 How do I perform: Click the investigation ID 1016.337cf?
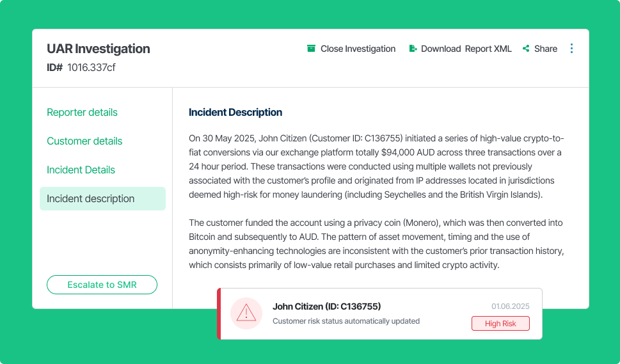[91, 68]
